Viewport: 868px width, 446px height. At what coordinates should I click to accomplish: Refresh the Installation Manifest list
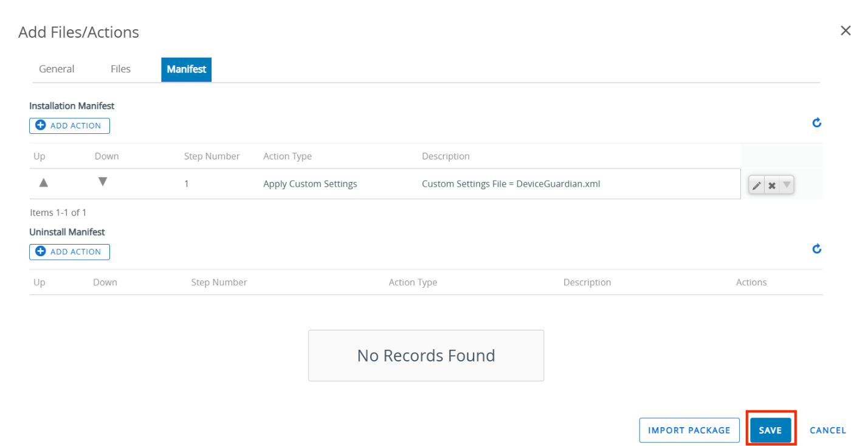click(x=817, y=123)
